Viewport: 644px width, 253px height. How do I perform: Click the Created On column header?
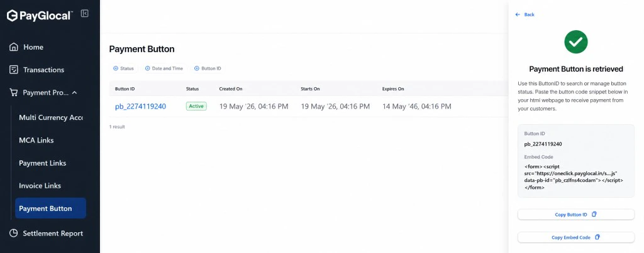231,89
